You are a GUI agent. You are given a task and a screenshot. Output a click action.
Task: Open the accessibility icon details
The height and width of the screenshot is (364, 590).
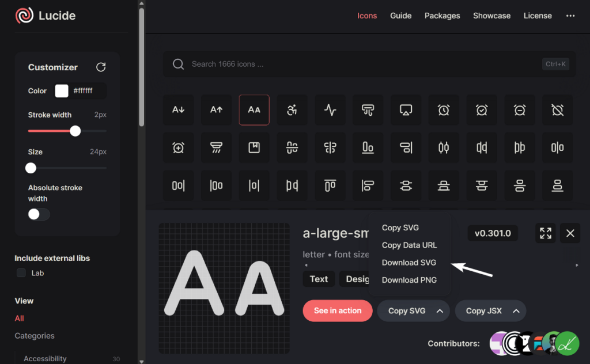tap(292, 109)
